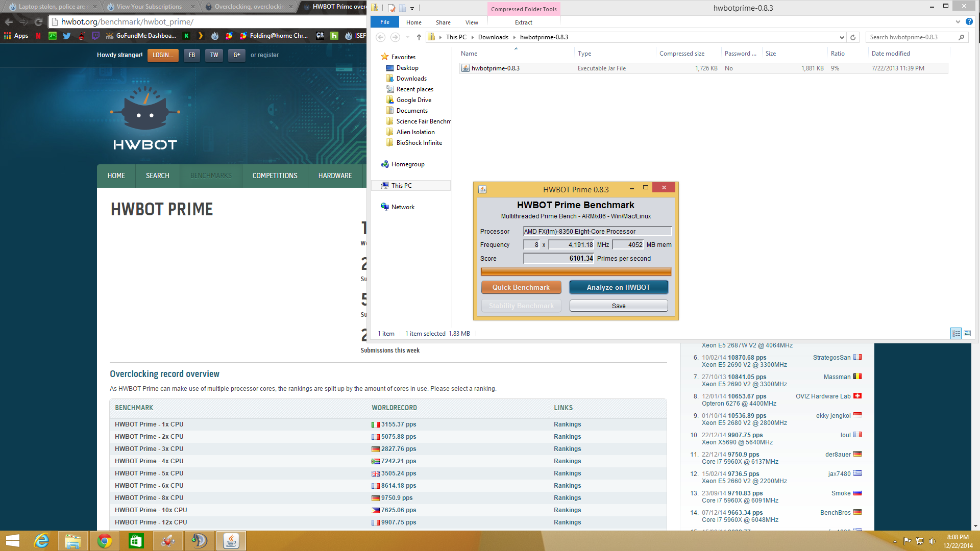Click Chrome's back arrow
The height and width of the screenshot is (551, 980).
[9, 22]
